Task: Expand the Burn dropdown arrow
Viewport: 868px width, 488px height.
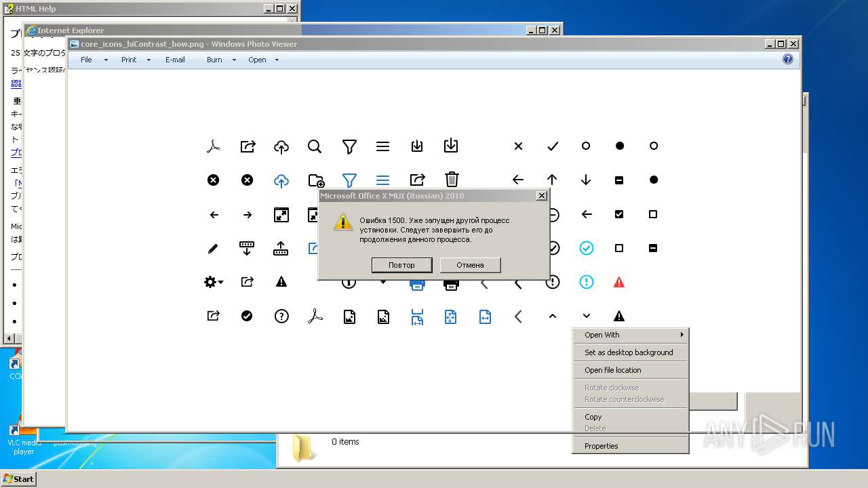Action: pos(234,60)
